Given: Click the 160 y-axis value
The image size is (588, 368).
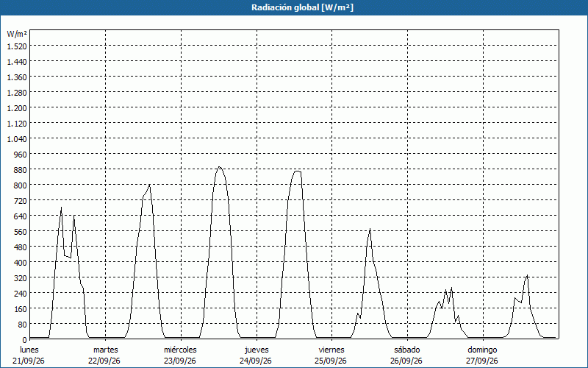Looking at the screenshot, I should click(x=21, y=308).
